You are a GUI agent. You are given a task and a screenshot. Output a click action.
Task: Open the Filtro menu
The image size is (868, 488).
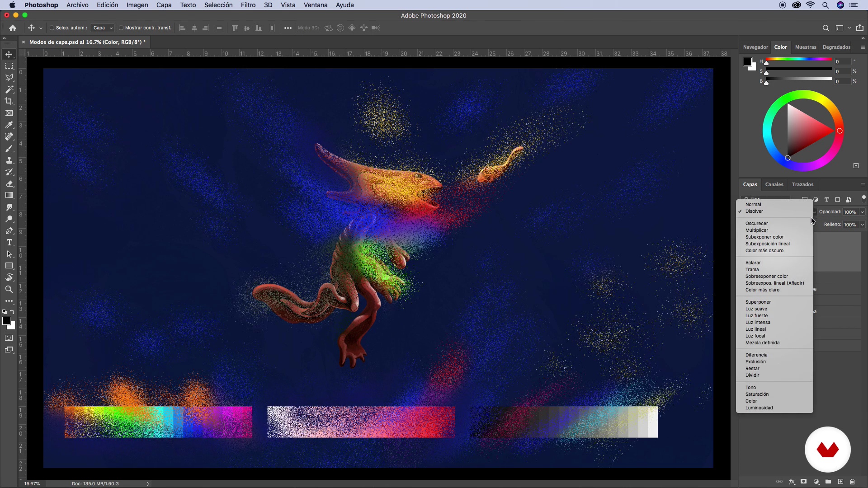point(248,5)
